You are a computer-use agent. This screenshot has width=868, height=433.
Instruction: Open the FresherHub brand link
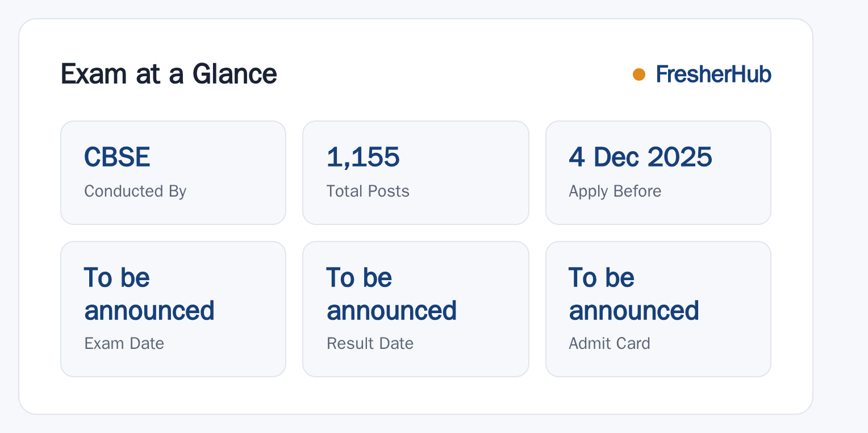(713, 74)
